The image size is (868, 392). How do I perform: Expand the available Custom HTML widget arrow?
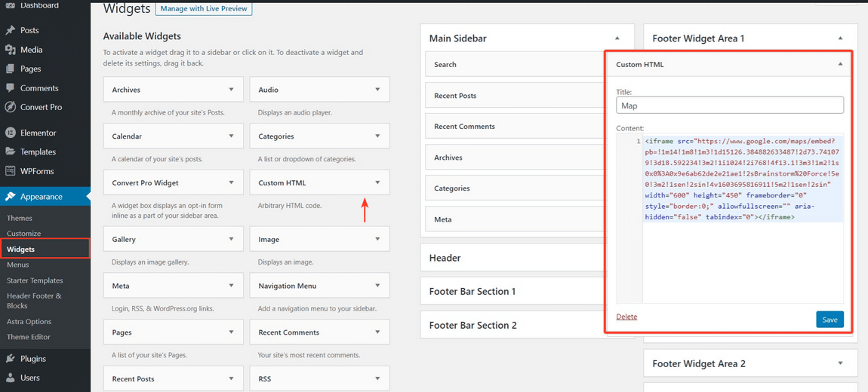(377, 182)
